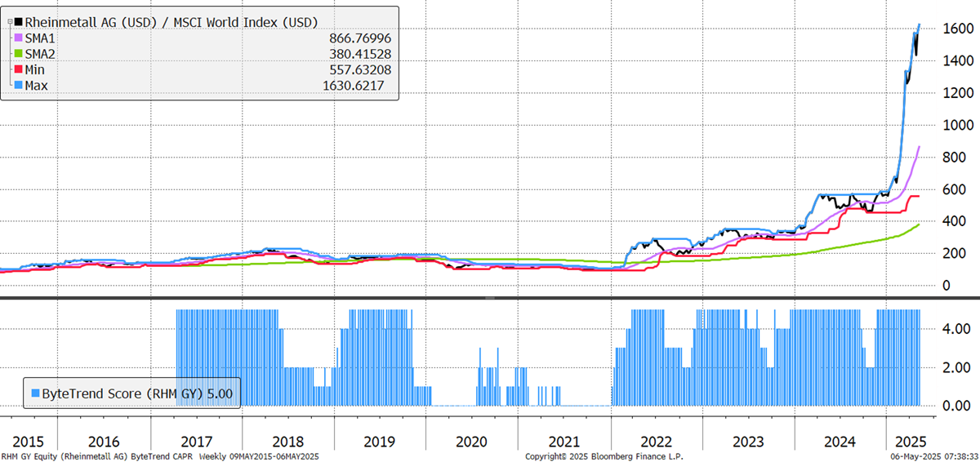Screen dimensions: 980x462
Task: Click the 06-May-2025 07:38:33 timestamp
Action: click(933, 456)
